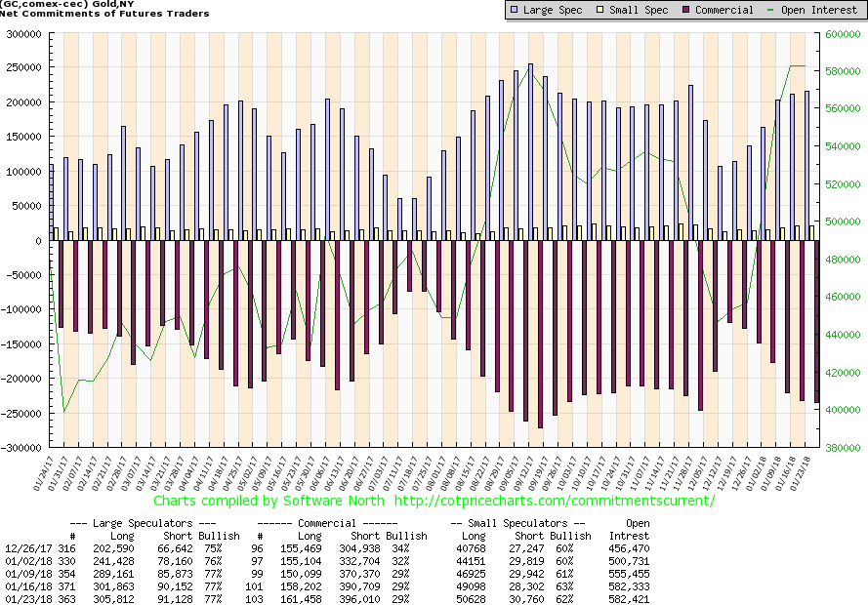The width and height of the screenshot is (868, 605).
Task: Click the blue Large Spec legend swatch
Action: click(514, 10)
